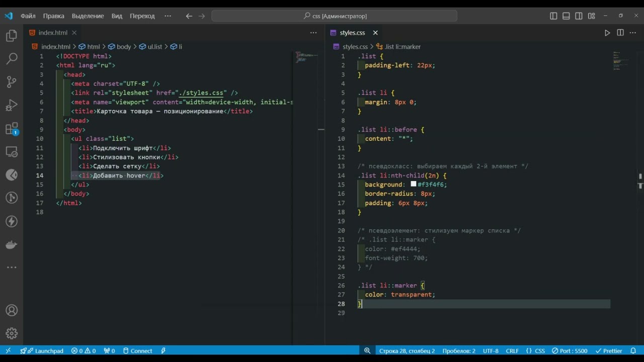
Task: Open the Переход menu
Action: [x=142, y=16]
